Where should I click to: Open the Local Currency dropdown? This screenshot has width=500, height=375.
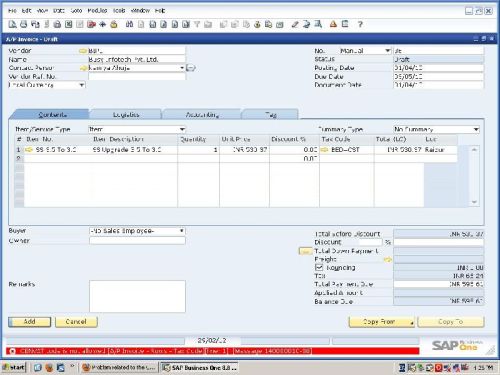point(82,85)
